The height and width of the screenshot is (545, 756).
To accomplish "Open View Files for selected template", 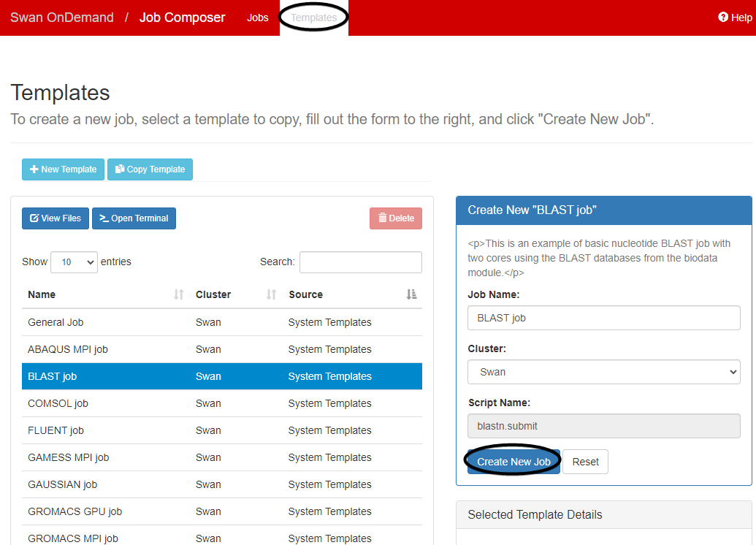I will click(x=56, y=218).
